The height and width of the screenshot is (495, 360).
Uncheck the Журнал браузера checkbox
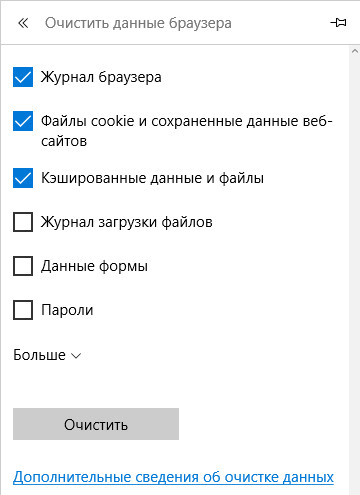23,77
